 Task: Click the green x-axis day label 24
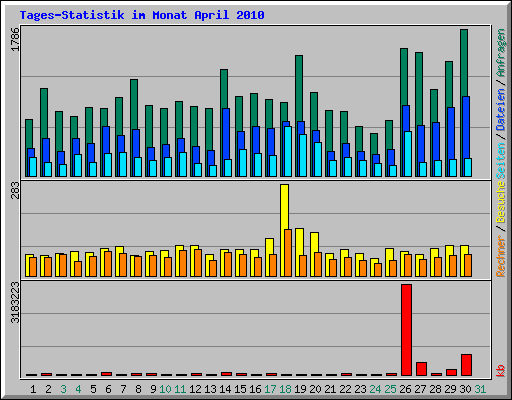click(375, 389)
